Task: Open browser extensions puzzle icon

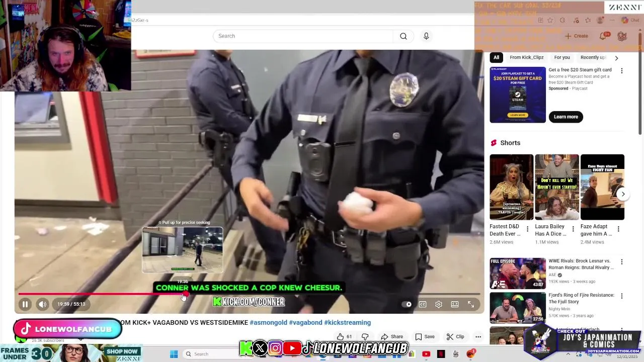Action: [x=562, y=20]
